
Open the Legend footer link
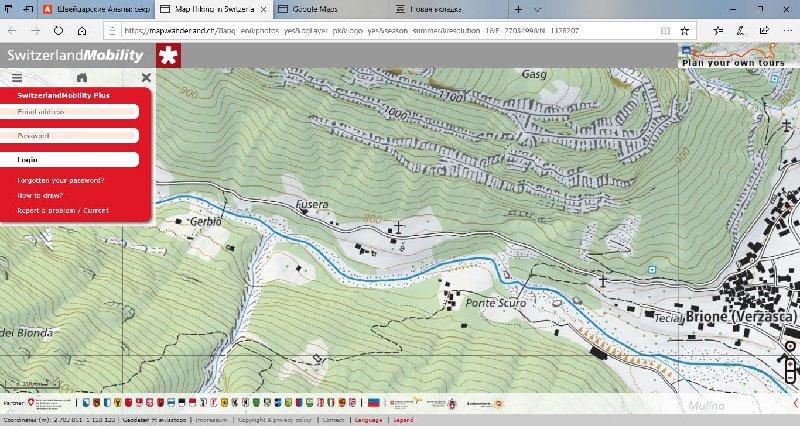click(403, 420)
